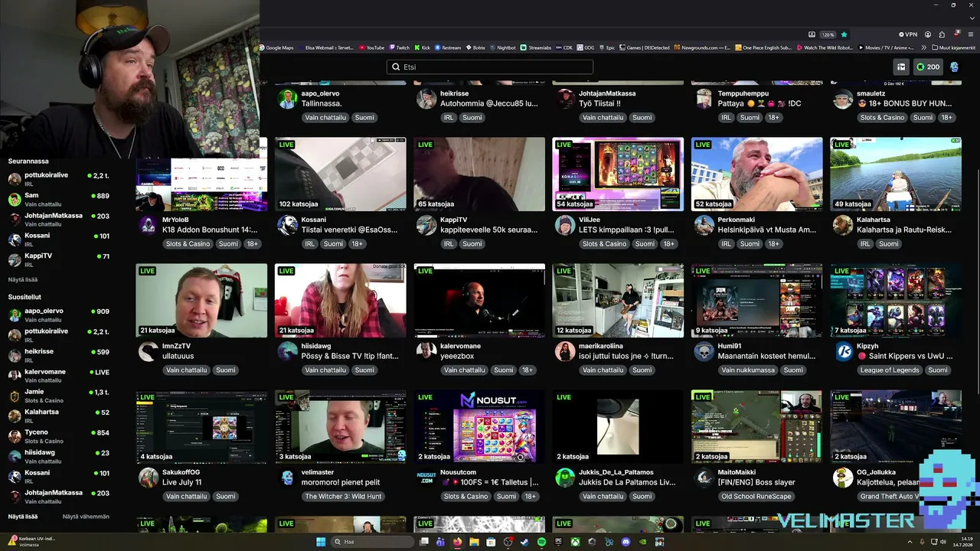Open the YouTube bookmark
The height and width of the screenshot is (551, 980).
[x=371, y=47]
